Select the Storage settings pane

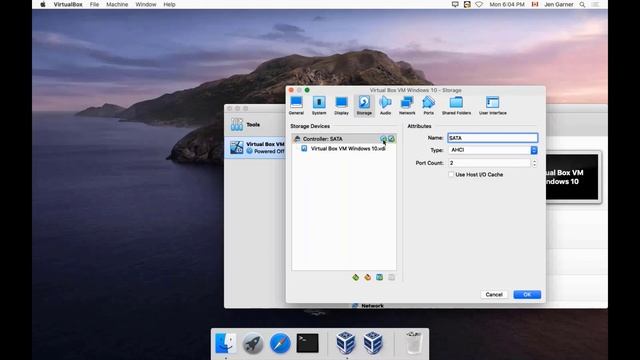(x=364, y=105)
